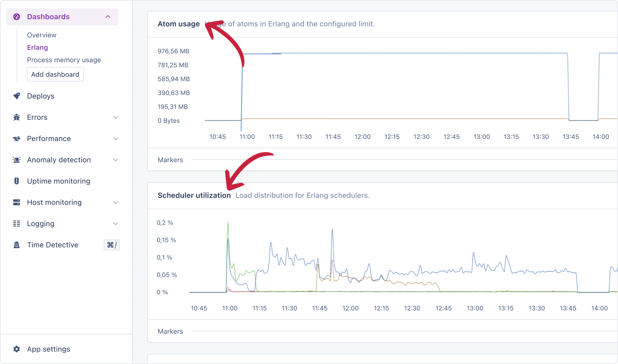Image resolution: width=618 pixels, height=364 pixels.
Task: Click the 585,94 MB axis label
Action: pos(174,79)
